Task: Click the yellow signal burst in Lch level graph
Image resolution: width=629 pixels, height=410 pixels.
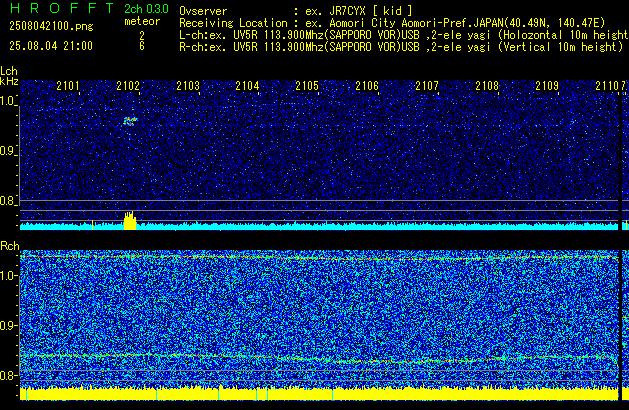Action: click(x=130, y=221)
